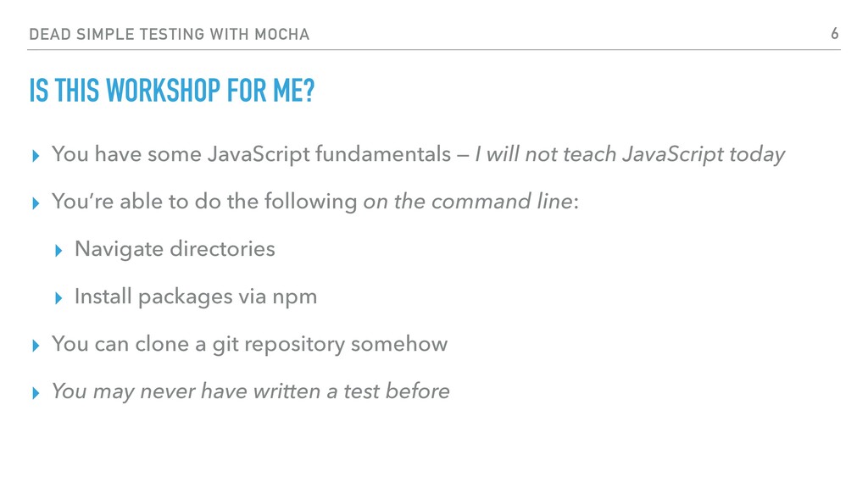
Task: Click the word "somehow" in the clone bullet
Action: pos(399,344)
